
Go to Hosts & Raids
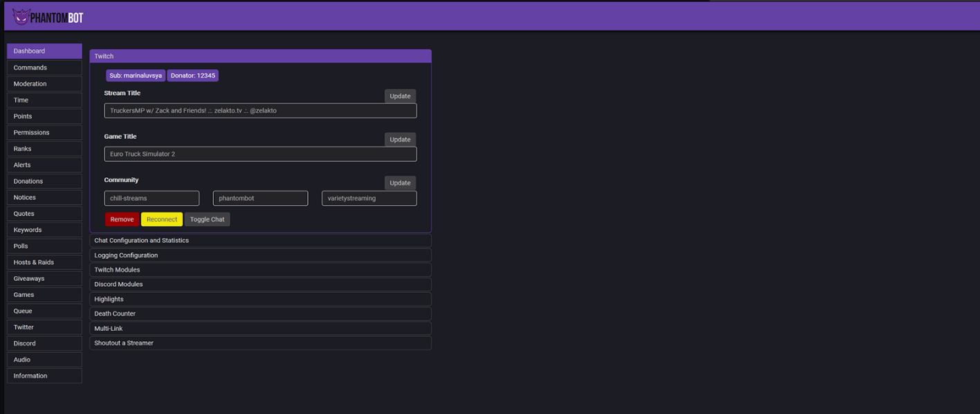pyautogui.click(x=44, y=262)
